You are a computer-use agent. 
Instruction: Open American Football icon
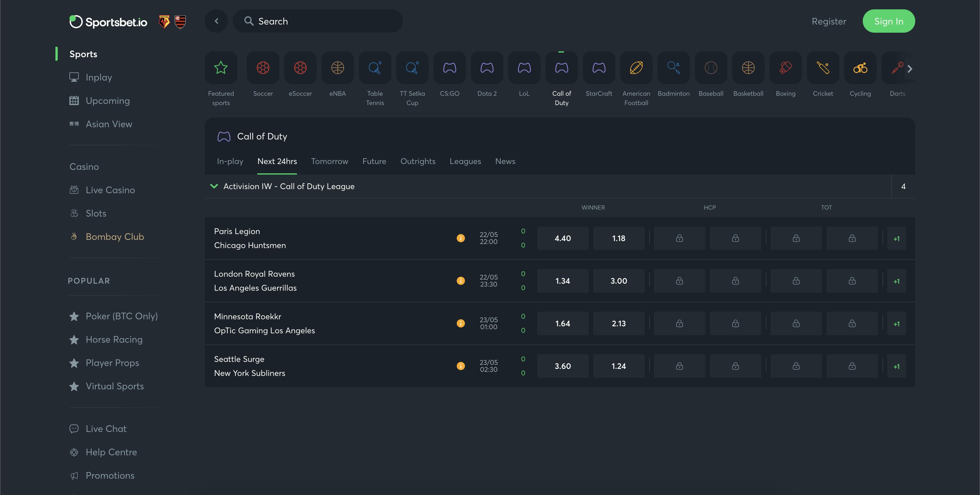[x=636, y=68]
